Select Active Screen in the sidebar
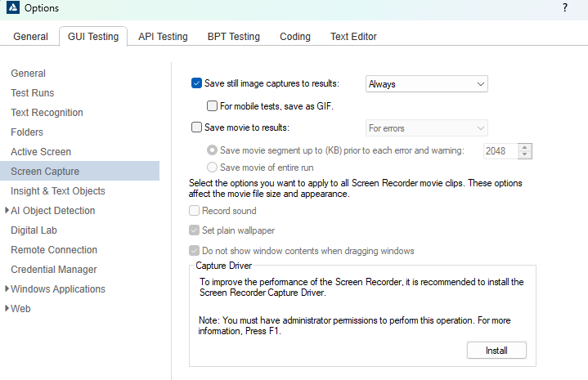The height and width of the screenshot is (380, 588). click(41, 152)
